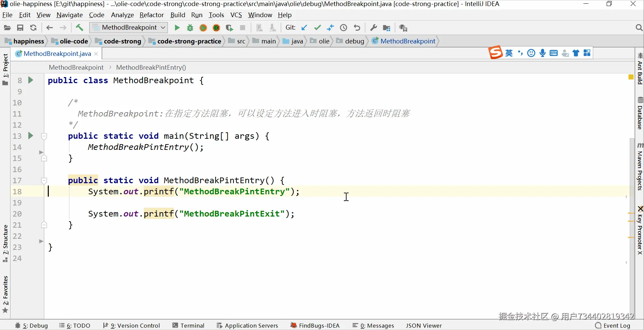Click the Open folder toolbar icon

tap(7, 28)
